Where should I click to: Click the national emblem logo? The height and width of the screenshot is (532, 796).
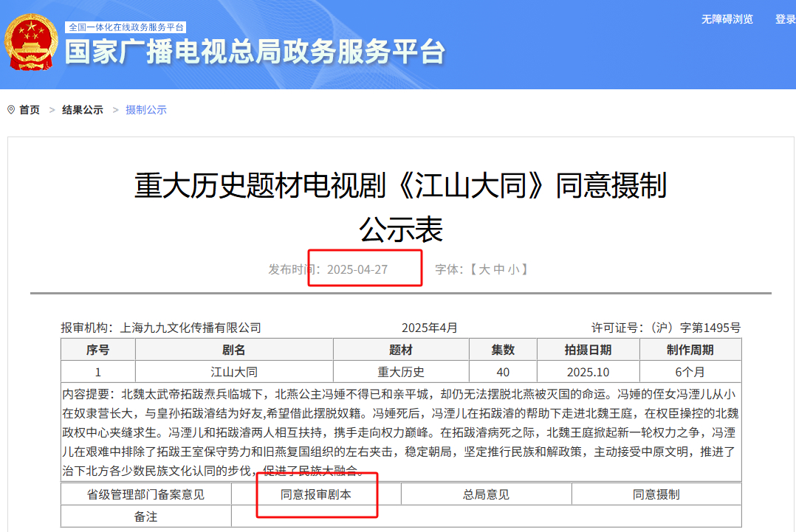(x=30, y=42)
